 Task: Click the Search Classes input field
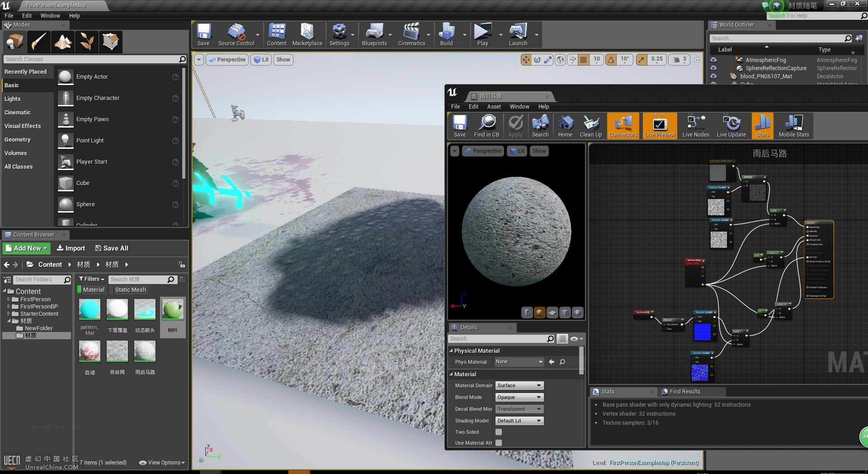click(x=95, y=59)
